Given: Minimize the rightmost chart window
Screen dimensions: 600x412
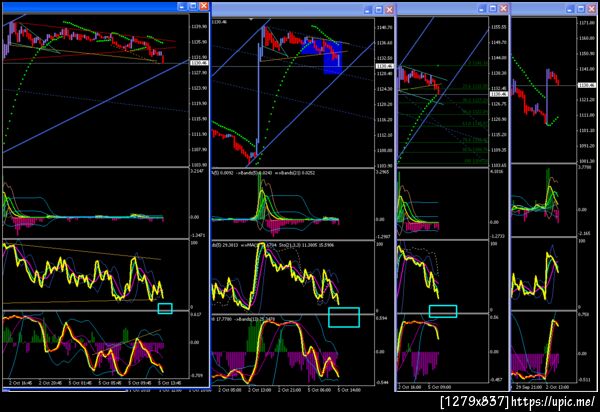Looking at the screenshot, I should (570, 8).
